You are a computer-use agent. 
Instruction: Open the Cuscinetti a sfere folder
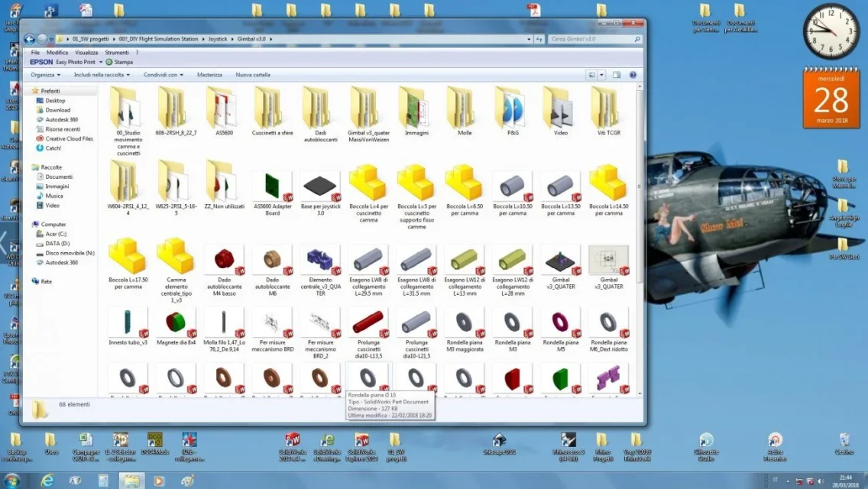272,111
